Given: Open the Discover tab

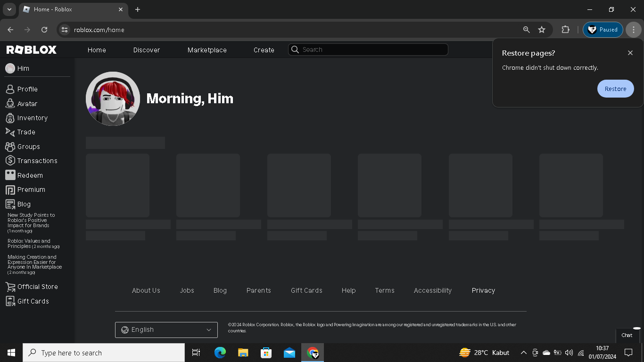Looking at the screenshot, I should [147, 50].
